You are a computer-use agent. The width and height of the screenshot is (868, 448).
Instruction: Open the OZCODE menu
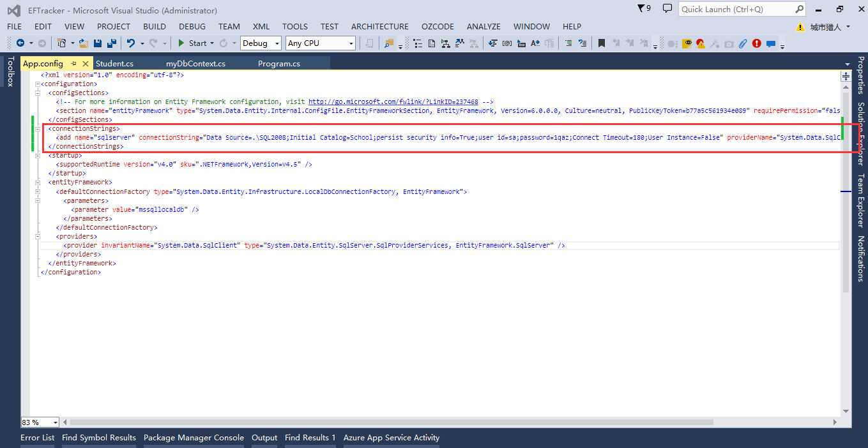(438, 26)
